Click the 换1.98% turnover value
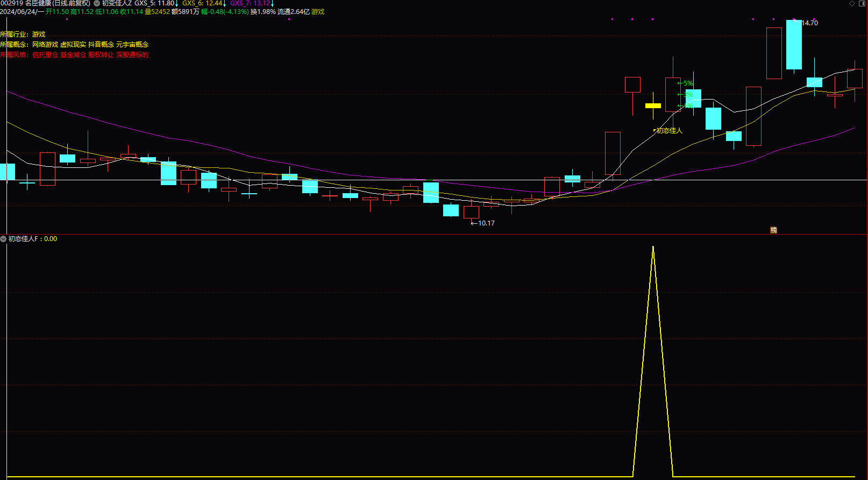Screen dimensions: 868x480 263,12
